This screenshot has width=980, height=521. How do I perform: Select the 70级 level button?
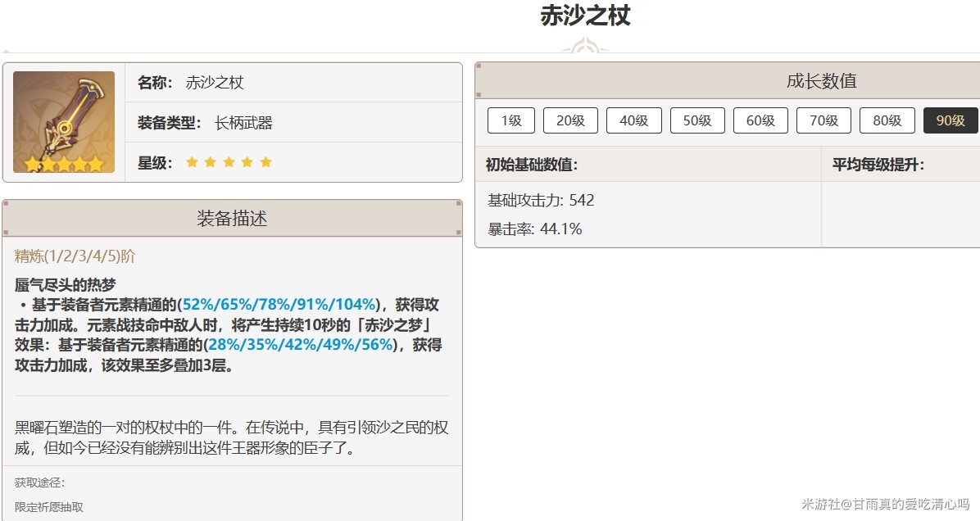(823, 120)
